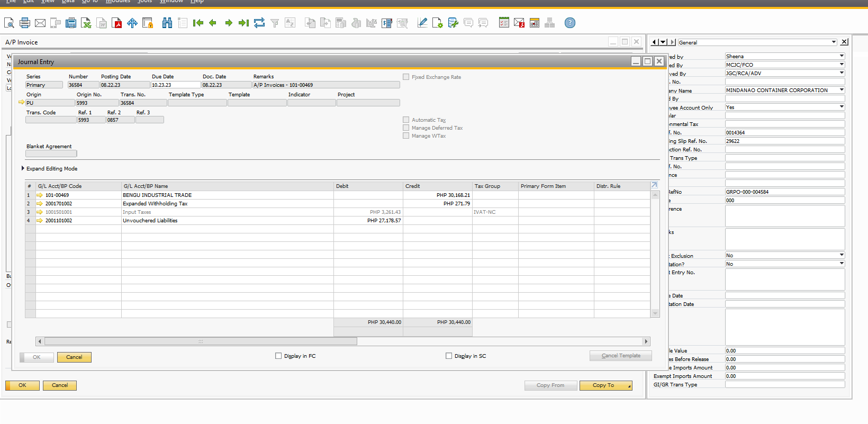Click Cancel in the Journal Entry window

(x=74, y=357)
